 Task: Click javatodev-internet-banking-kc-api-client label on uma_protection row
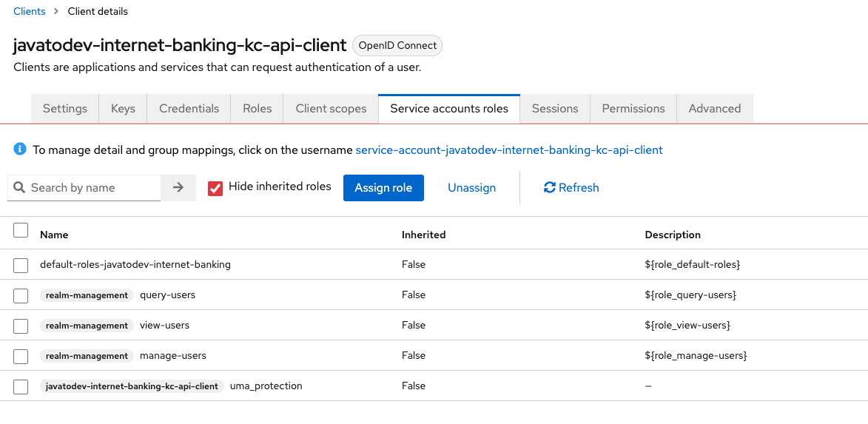point(132,386)
